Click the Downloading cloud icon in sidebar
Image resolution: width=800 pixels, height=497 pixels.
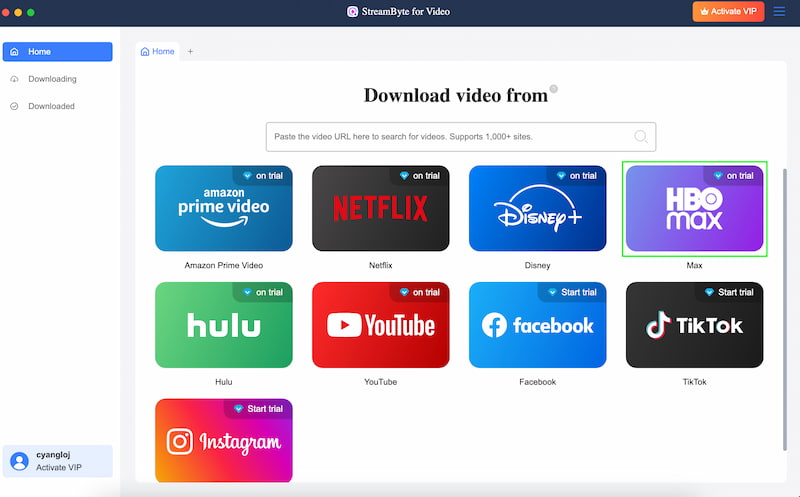coord(14,79)
